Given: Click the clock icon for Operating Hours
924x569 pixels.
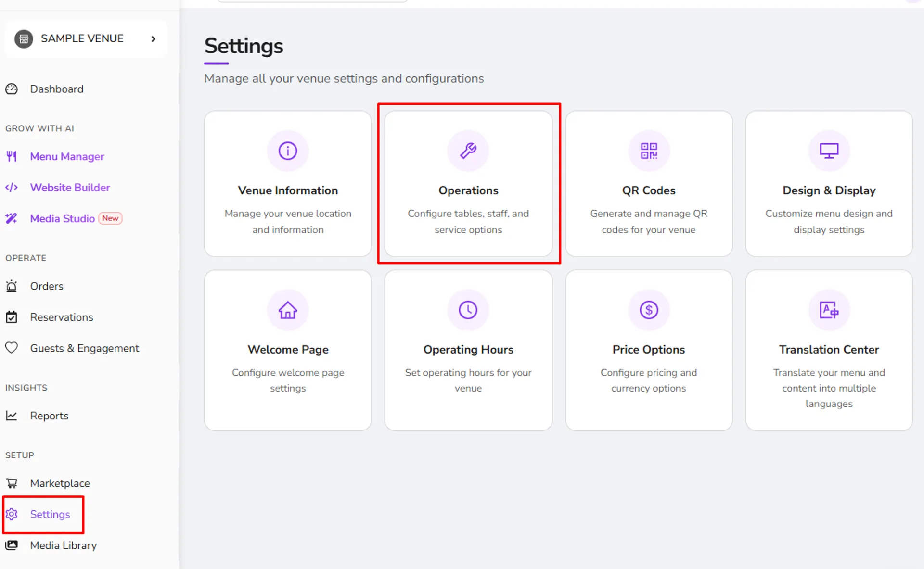Looking at the screenshot, I should click(x=468, y=310).
